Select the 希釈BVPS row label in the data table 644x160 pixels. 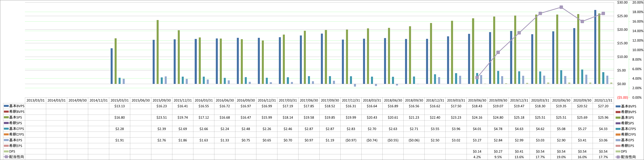17,112
